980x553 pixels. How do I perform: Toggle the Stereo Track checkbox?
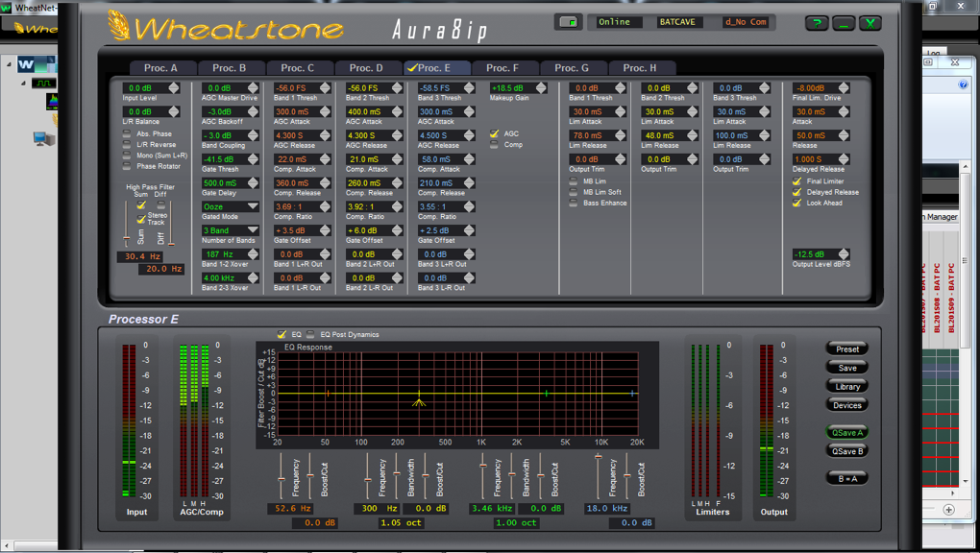tap(141, 219)
